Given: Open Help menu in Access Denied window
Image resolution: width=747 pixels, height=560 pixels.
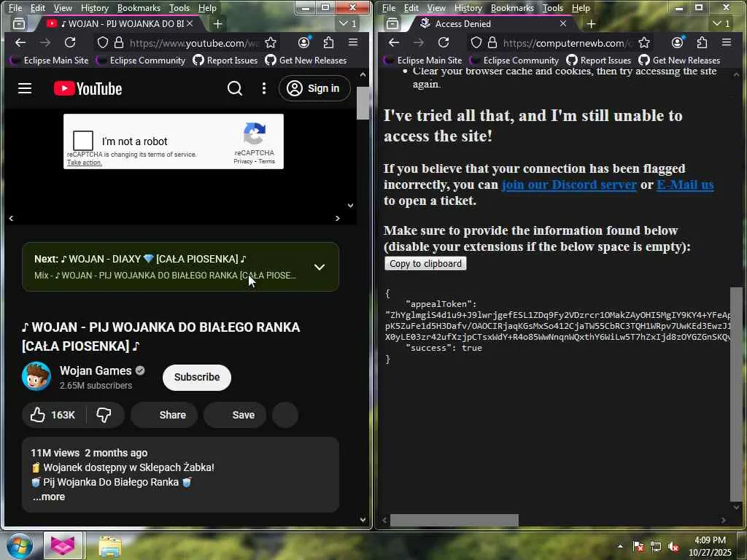Looking at the screenshot, I should pos(581,7).
